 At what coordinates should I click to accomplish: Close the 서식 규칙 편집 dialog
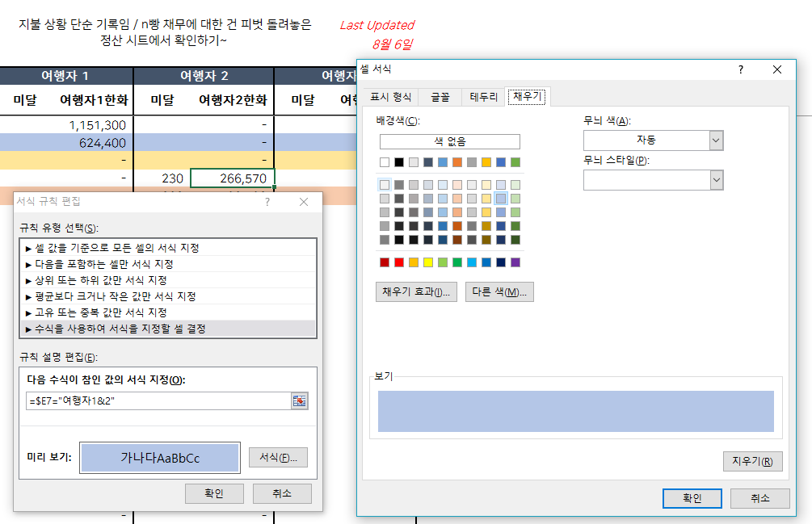click(x=304, y=202)
